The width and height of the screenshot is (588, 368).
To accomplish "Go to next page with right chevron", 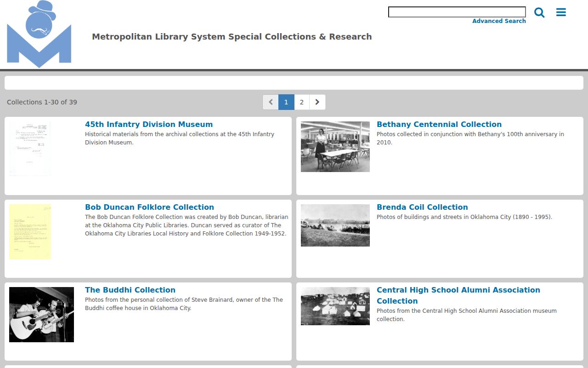I will tap(317, 102).
